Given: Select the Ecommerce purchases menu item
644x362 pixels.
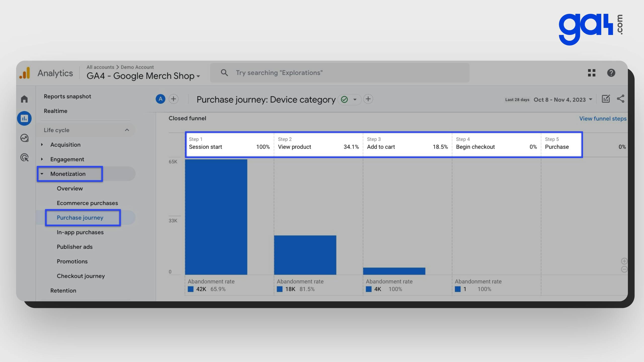Looking at the screenshot, I should (x=87, y=203).
